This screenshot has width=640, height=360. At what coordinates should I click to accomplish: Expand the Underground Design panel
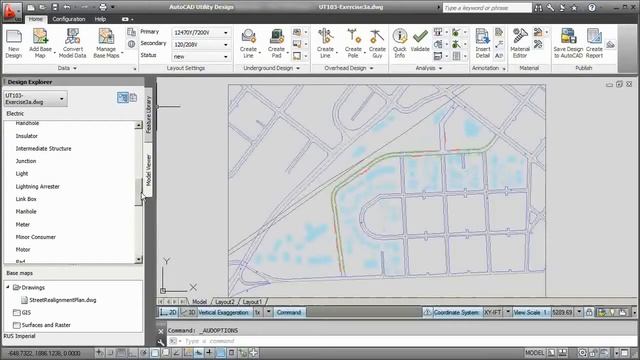click(298, 68)
